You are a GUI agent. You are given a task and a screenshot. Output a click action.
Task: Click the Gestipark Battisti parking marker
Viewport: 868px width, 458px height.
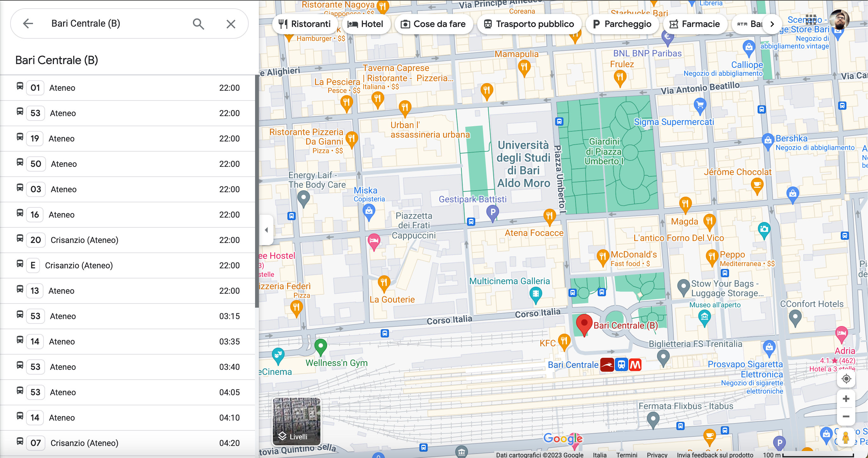(x=493, y=213)
